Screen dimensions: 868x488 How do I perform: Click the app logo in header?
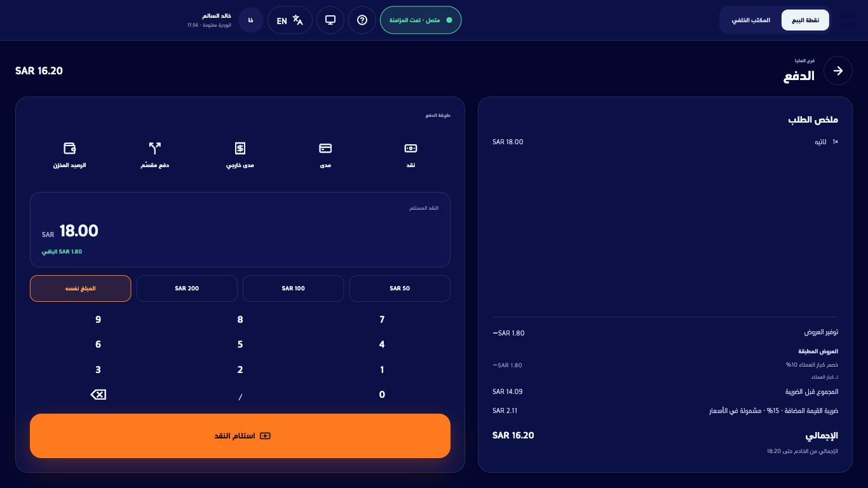(x=847, y=20)
